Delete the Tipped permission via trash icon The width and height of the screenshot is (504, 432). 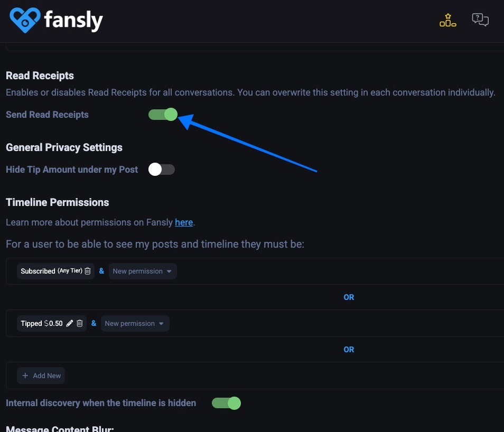(80, 323)
